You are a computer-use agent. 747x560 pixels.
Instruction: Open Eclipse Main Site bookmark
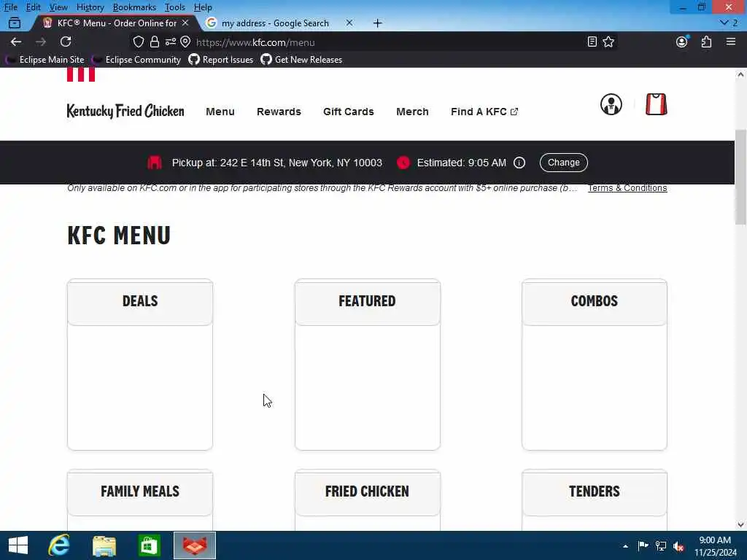[45, 60]
